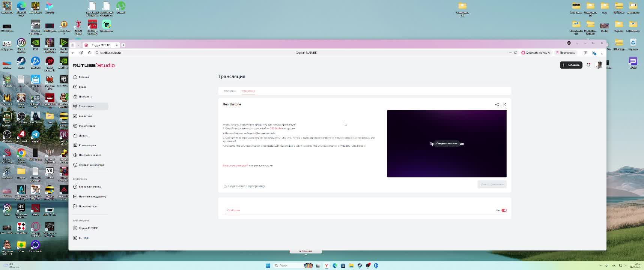644x270 pixels.
Task: Select the Steam desktop shortcut
Action: click(21, 63)
